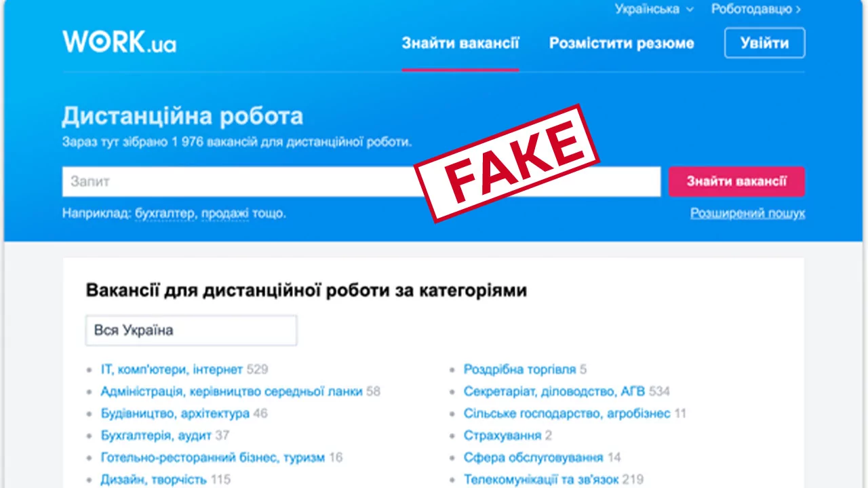Open the Роботодавцю link
This screenshot has width=868, height=488.
756,10
